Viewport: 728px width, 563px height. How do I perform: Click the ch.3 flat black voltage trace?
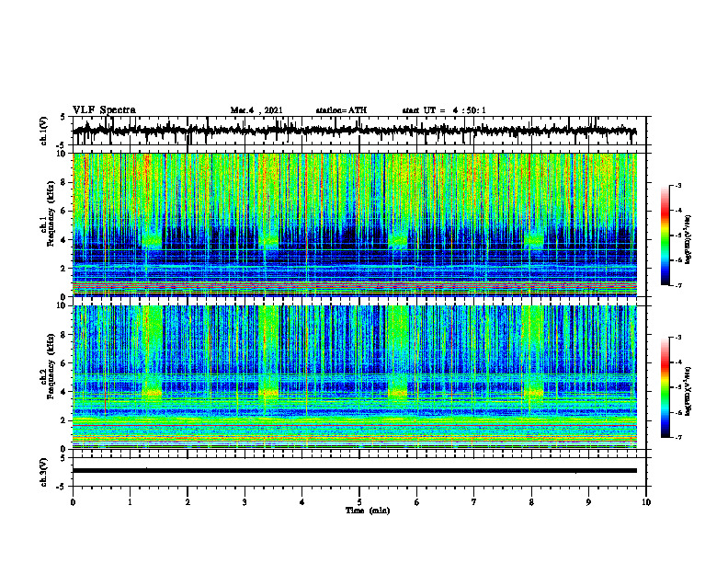tap(355, 471)
